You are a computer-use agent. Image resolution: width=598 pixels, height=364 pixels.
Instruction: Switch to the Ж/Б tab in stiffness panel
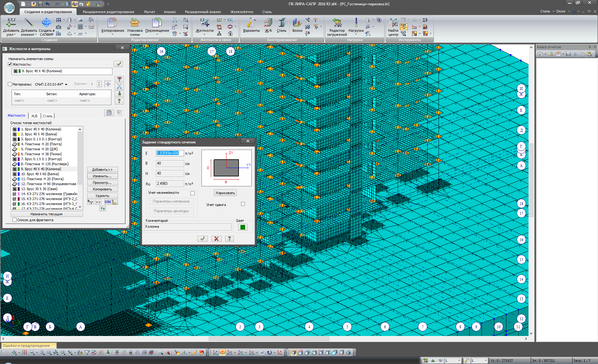click(34, 116)
